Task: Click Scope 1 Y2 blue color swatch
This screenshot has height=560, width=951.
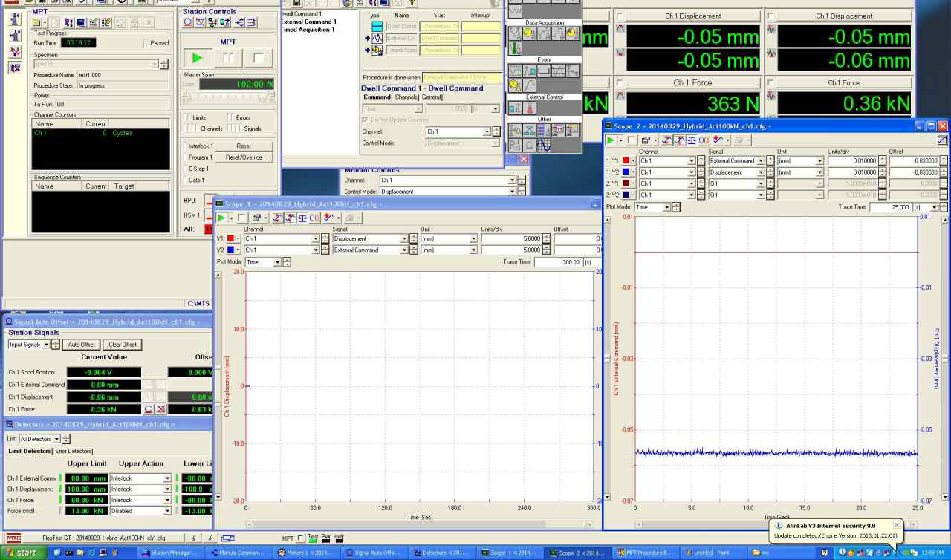Action: [230, 250]
